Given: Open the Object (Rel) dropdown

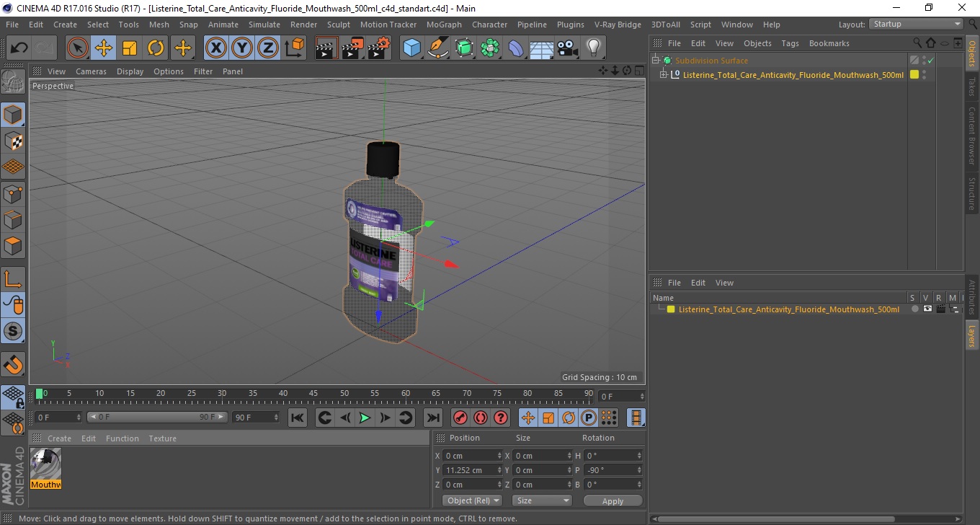Looking at the screenshot, I should click(472, 500).
